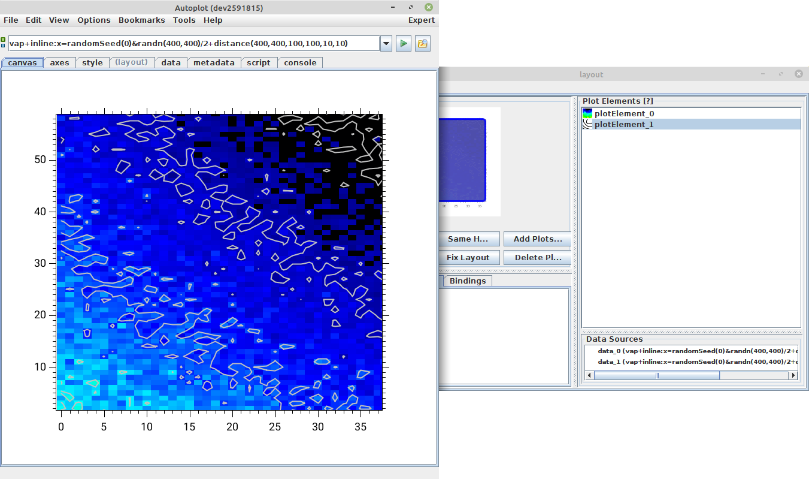Click the Data Sources horizontal scrollbar thumb

click(x=657, y=375)
